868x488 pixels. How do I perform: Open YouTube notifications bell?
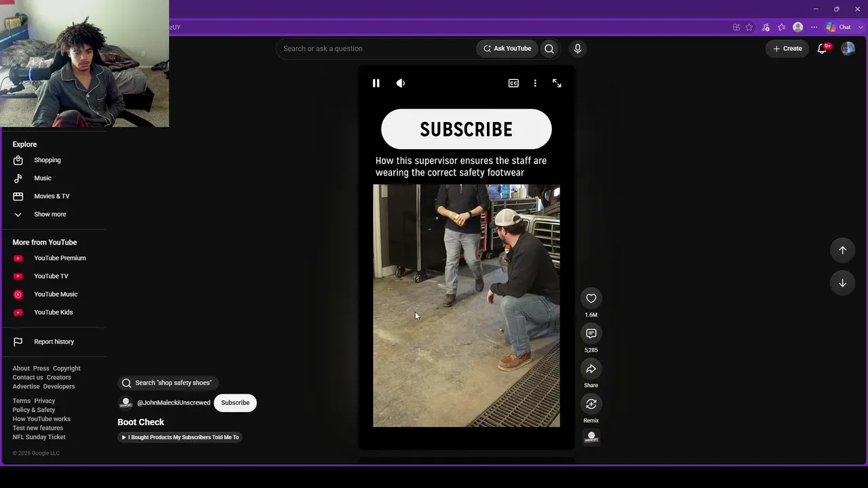[x=823, y=49]
